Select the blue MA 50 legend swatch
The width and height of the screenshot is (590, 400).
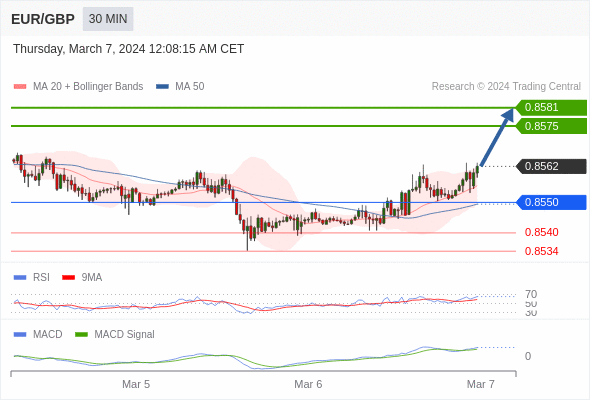click(162, 87)
